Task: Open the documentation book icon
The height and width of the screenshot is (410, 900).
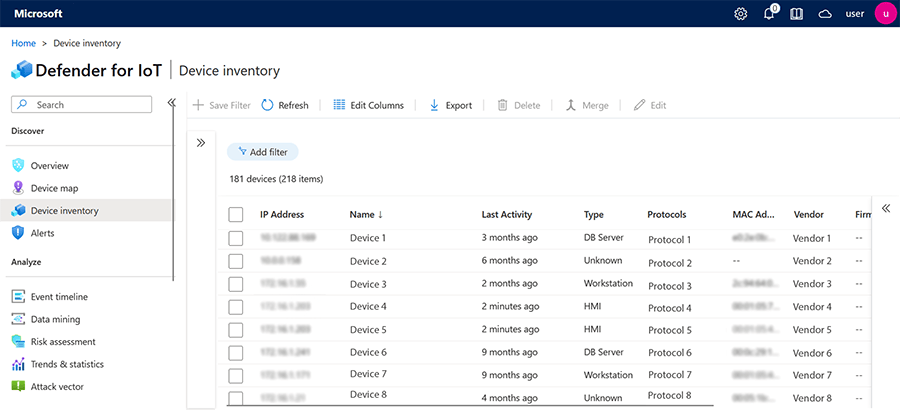Action: (x=796, y=14)
